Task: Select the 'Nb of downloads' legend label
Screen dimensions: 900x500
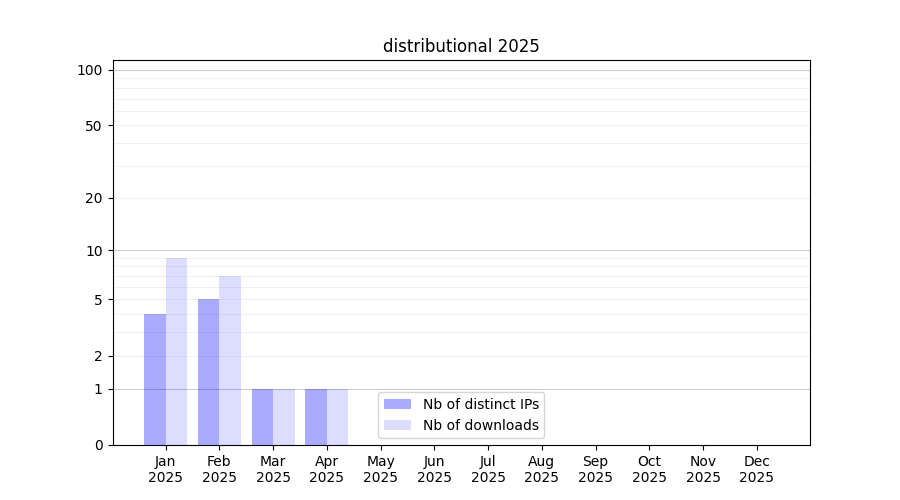Action: 480,425
